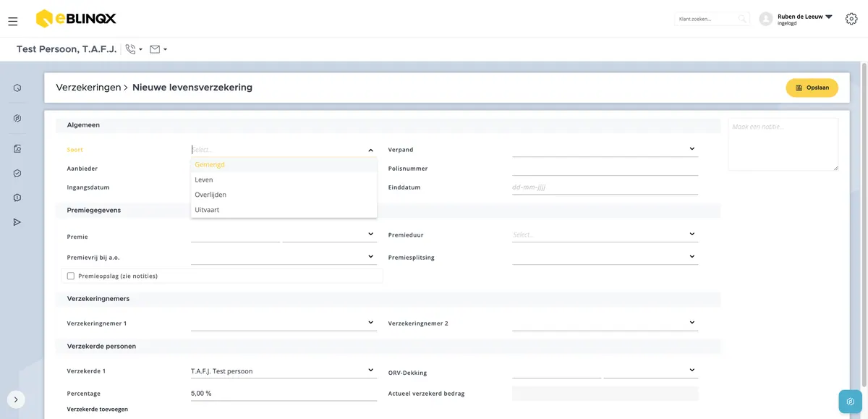
Task: Click the Einddatum date field
Action: [605, 187]
